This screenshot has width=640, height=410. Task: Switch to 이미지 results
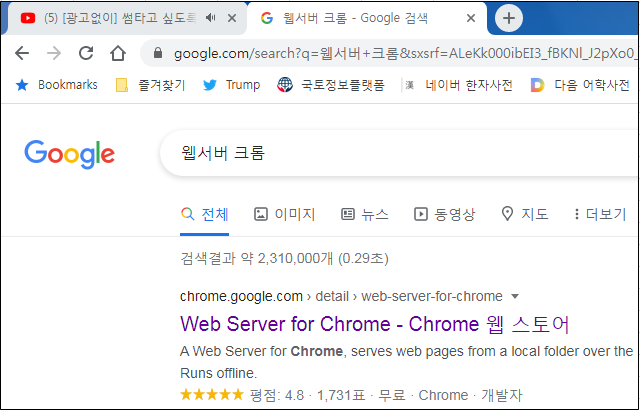pos(284,214)
